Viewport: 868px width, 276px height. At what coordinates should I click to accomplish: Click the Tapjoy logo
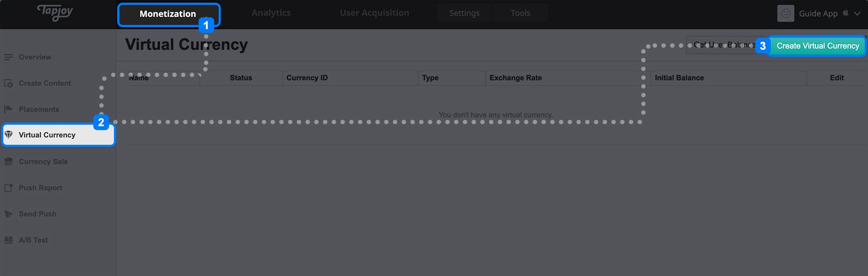pyautogui.click(x=55, y=12)
